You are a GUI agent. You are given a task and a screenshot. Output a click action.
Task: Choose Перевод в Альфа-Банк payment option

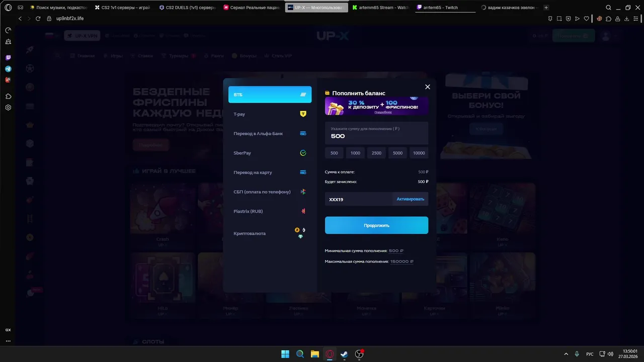270,134
